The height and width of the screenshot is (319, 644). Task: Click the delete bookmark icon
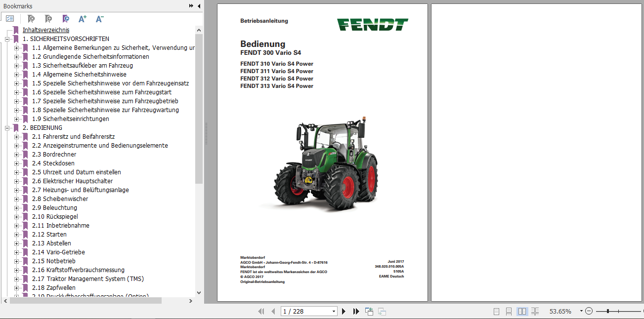pos(31,19)
